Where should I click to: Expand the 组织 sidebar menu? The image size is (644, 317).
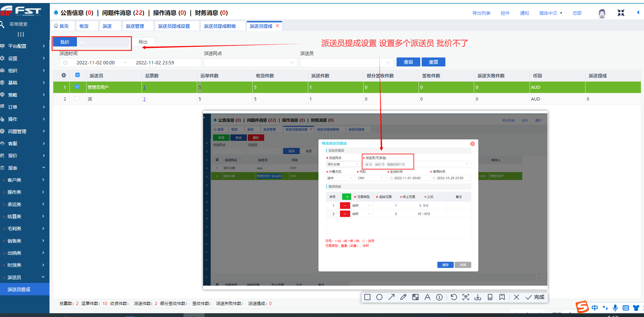(x=24, y=71)
